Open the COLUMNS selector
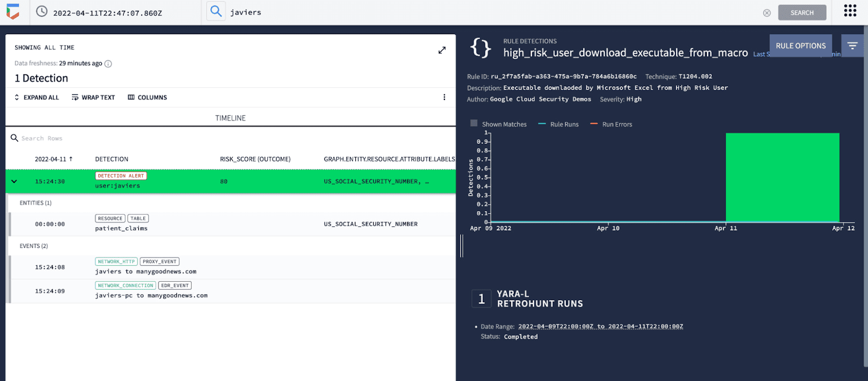Image resolution: width=868 pixels, height=381 pixels. 147,97
